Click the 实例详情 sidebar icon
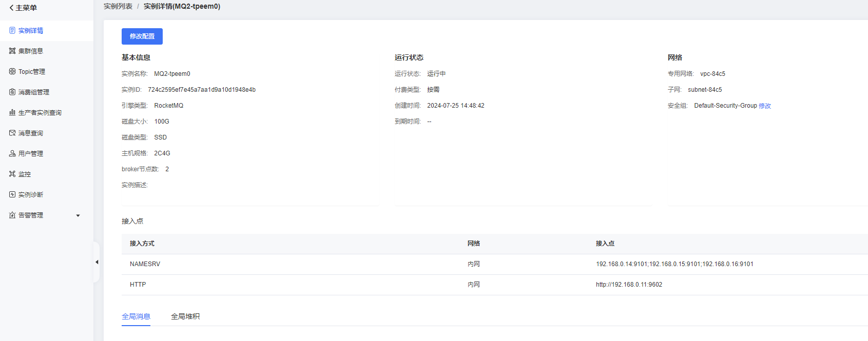 pyautogui.click(x=12, y=31)
